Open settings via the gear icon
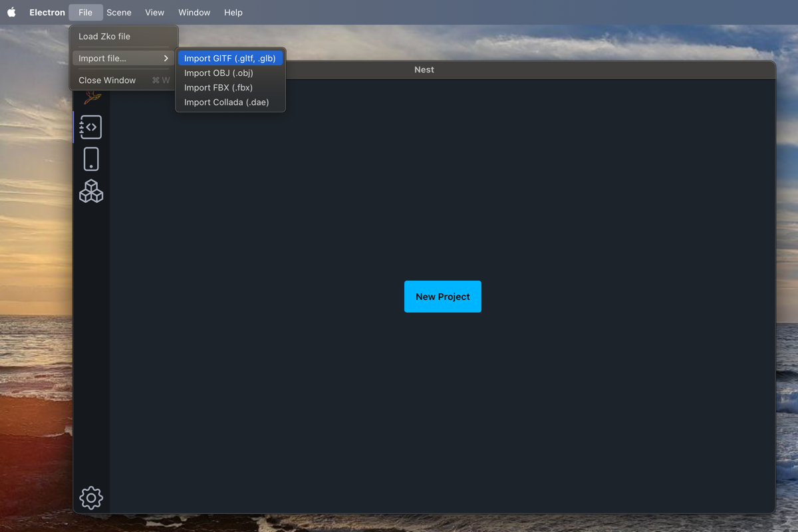Image resolution: width=798 pixels, height=532 pixels. pyautogui.click(x=91, y=497)
